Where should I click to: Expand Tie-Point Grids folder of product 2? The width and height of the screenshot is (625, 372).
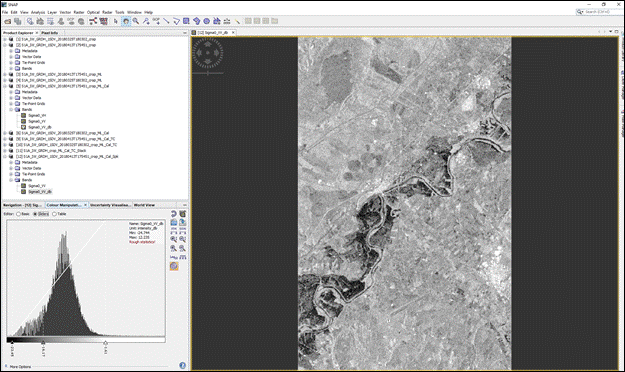pyautogui.click(x=11, y=63)
